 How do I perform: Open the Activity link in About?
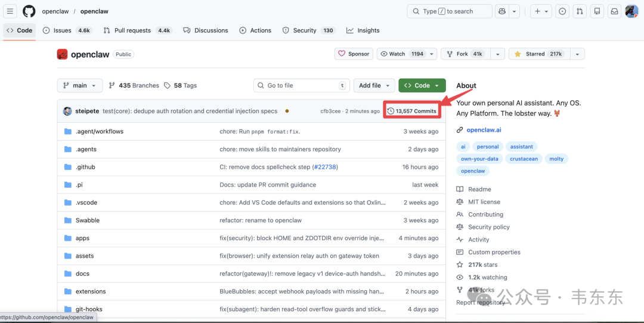pos(473,240)
